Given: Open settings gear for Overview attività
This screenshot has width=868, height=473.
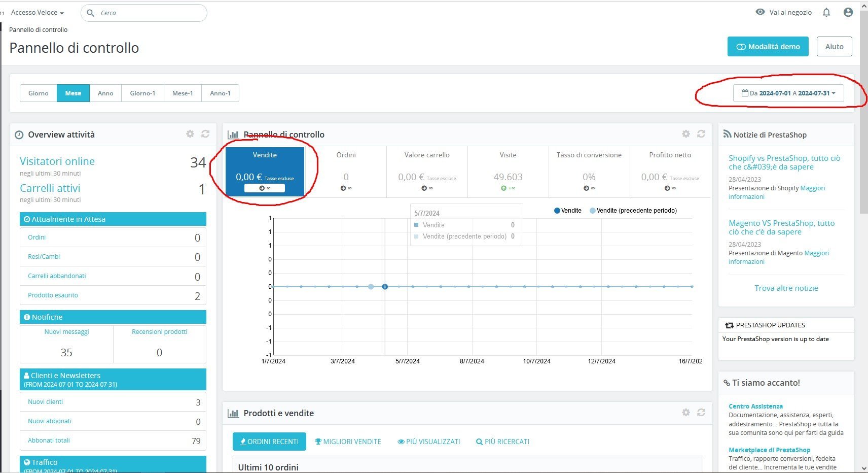Looking at the screenshot, I should coord(190,134).
